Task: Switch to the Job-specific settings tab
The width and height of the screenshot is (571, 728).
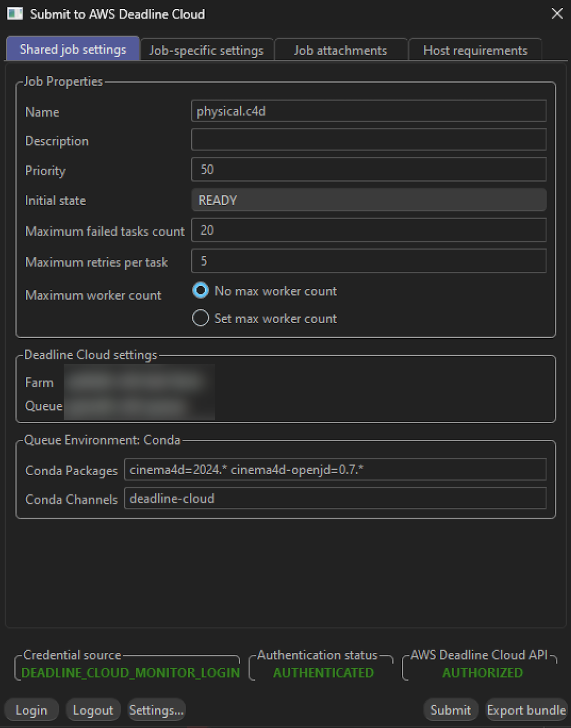Action: [x=206, y=50]
